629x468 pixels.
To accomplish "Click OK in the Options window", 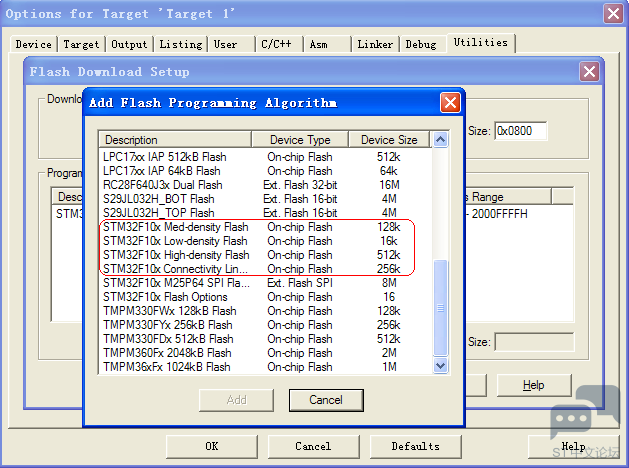I will (212, 446).
